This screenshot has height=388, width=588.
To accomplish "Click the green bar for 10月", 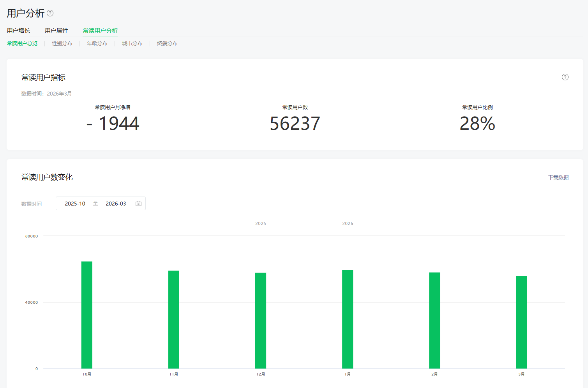I will coord(87,315).
